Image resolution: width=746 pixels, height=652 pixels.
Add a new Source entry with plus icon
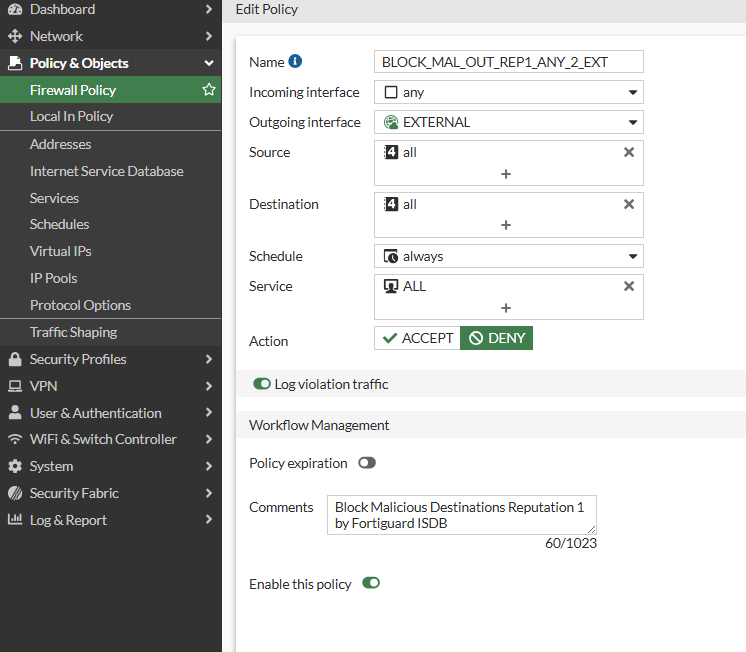(x=506, y=173)
